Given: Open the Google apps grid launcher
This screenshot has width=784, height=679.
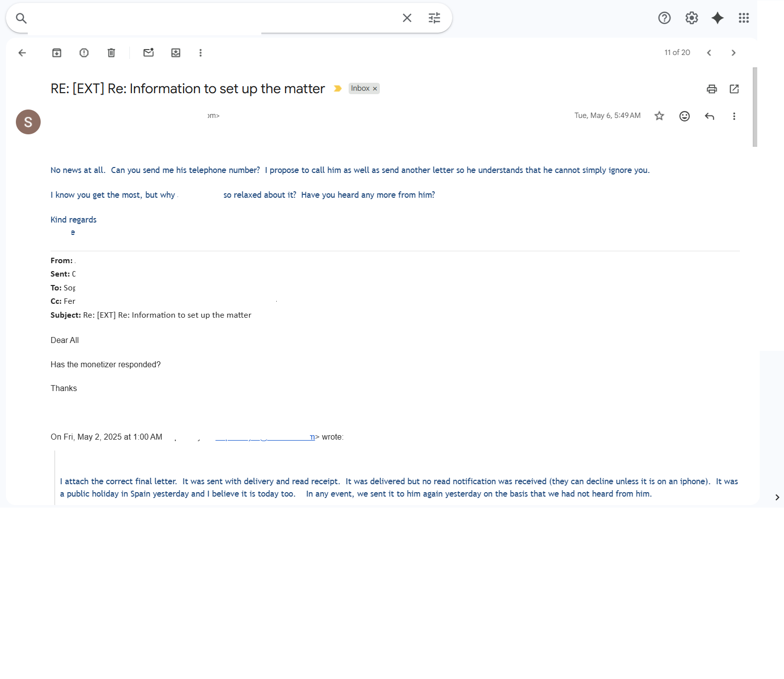Looking at the screenshot, I should (x=743, y=18).
